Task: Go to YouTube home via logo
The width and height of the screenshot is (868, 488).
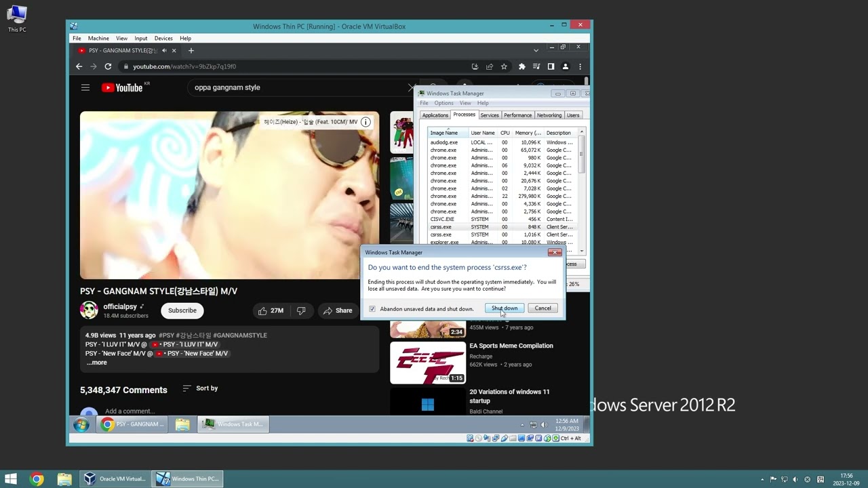Action: point(123,87)
